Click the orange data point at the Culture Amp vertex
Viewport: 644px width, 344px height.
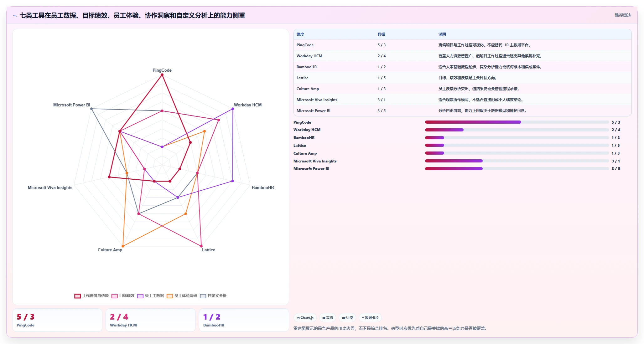[123, 246]
